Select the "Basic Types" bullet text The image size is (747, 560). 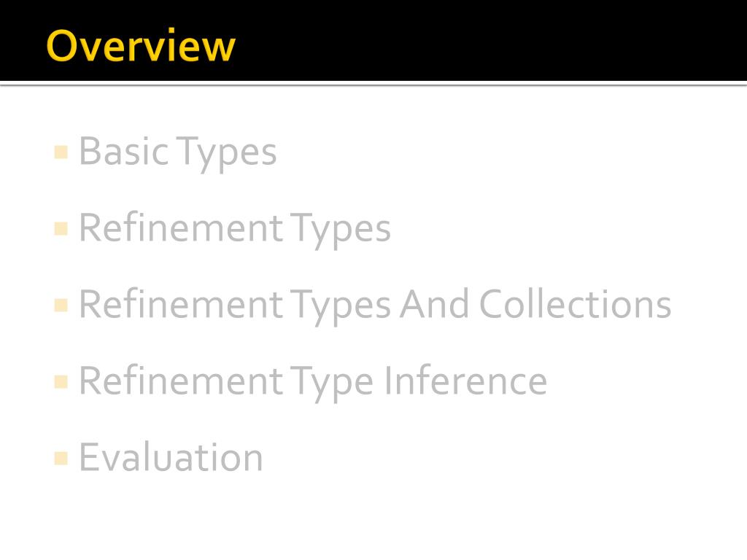click(177, 152)
